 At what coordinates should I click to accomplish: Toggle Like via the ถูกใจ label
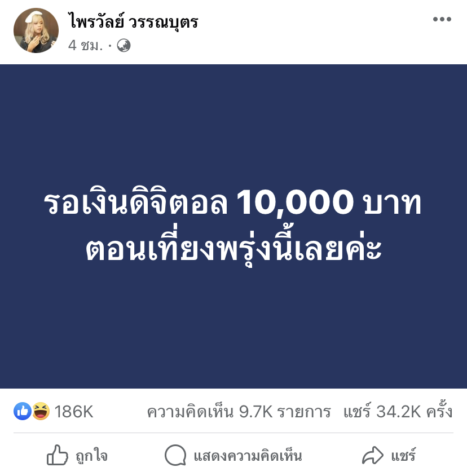[91, 456]
